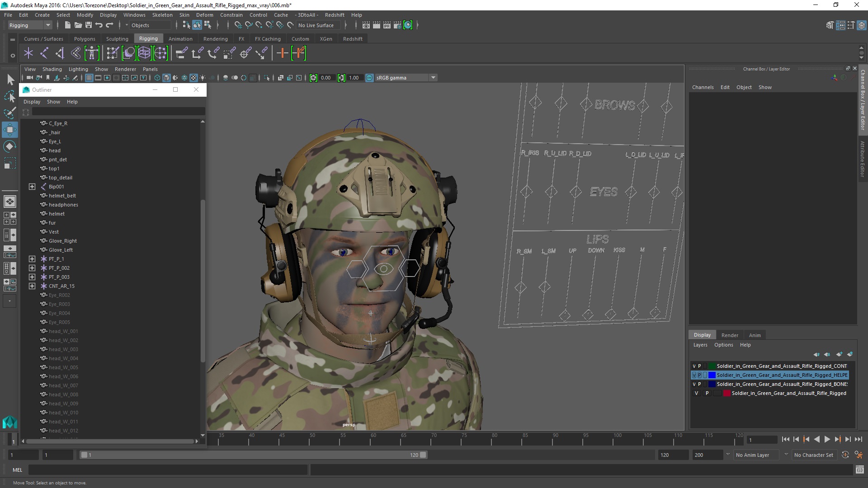Open Animation Preferences running-man icon

[x=859, y=455]
